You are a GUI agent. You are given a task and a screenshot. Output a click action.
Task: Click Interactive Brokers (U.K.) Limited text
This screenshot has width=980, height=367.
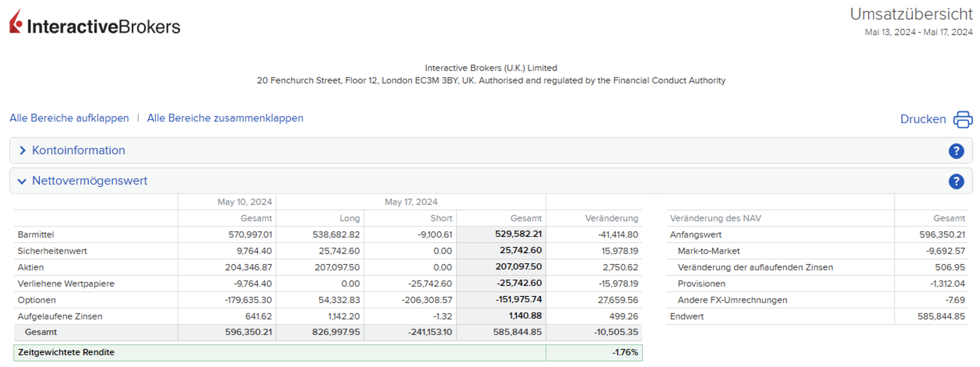point(491,68)
